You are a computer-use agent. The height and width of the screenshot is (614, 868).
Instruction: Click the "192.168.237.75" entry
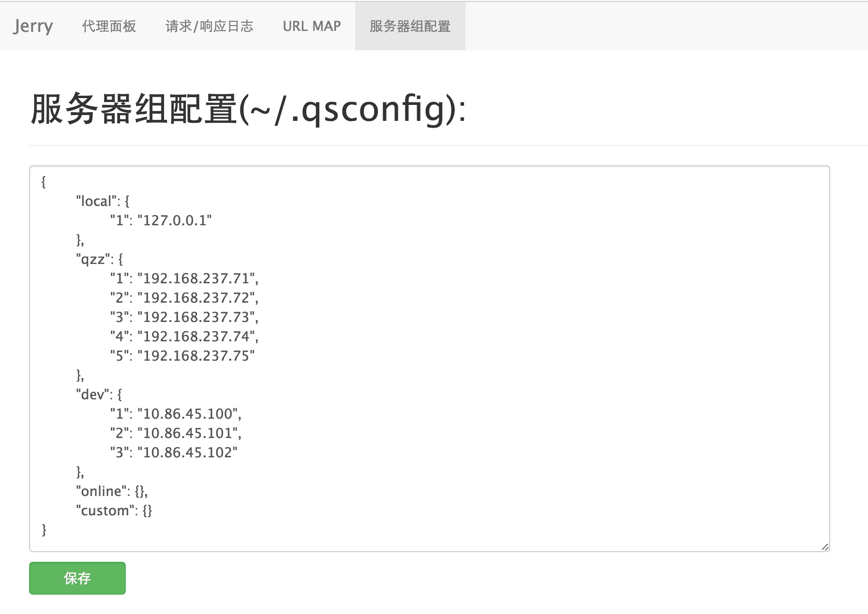196,356
